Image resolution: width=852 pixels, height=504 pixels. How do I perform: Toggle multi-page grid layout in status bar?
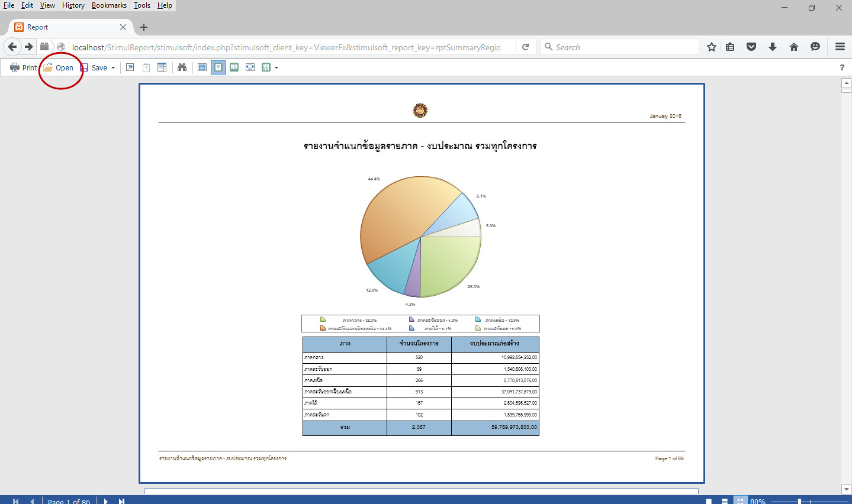pyautogui.click(x=741, y=500)
